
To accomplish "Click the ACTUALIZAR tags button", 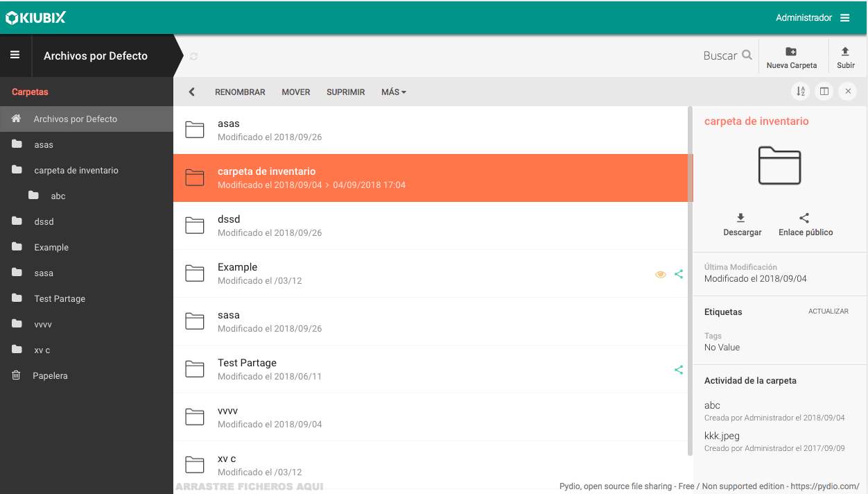I will (828, 312).
